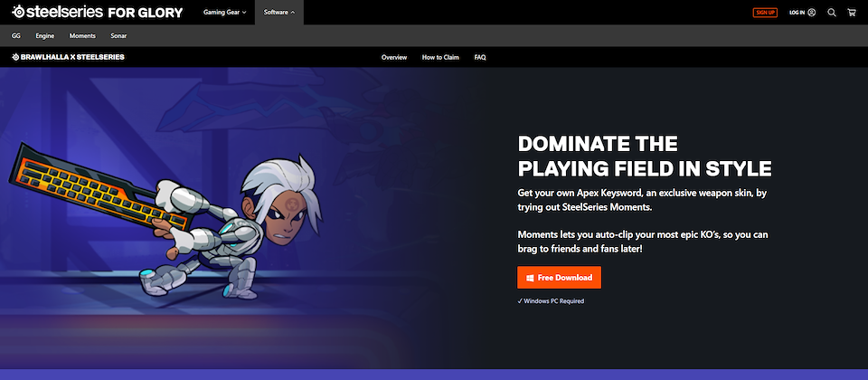This screenshot has width=868, height=380.
Task: Choose Sonar in the software submenu
Action: [x=118, y=36]
